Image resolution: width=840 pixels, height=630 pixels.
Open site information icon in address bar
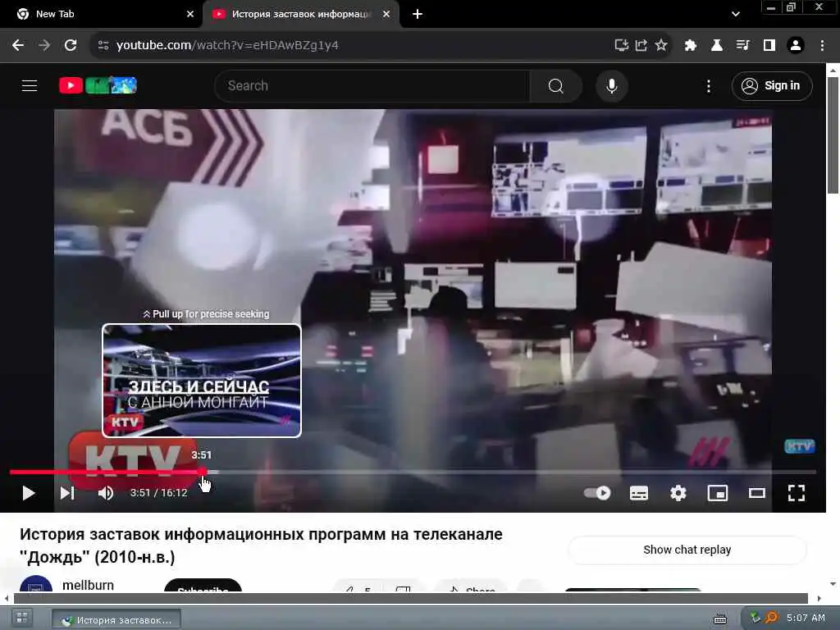[x=103, y=46]
